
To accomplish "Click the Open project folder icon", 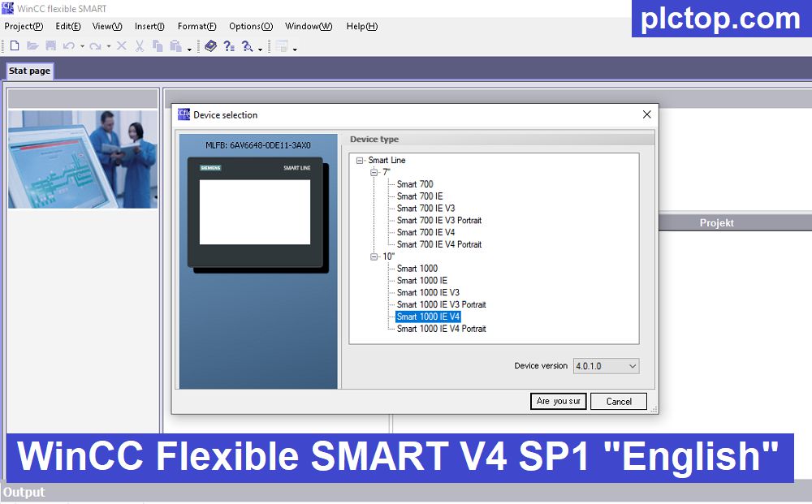I will click(x=32, y=46).
